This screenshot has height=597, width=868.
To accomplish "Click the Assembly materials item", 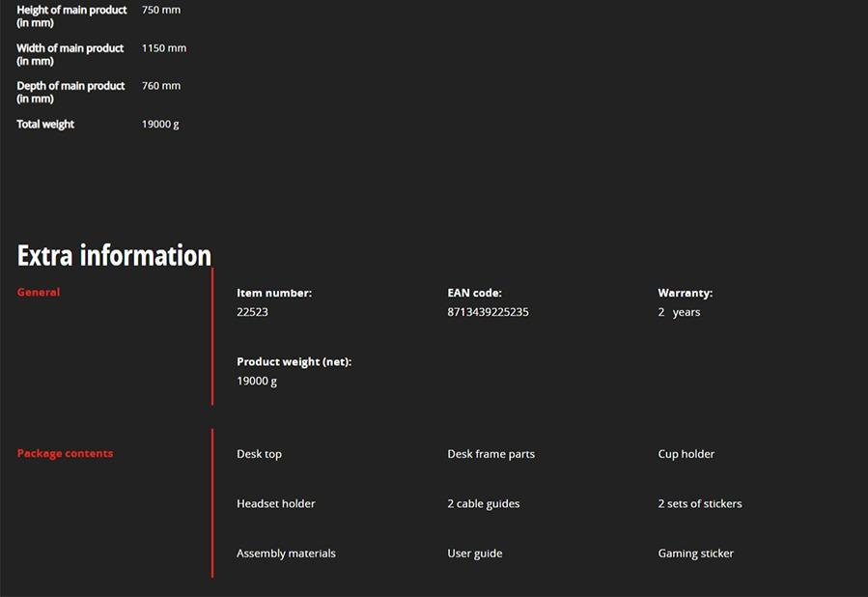I will pyautogui.click(x=286, y=554).
